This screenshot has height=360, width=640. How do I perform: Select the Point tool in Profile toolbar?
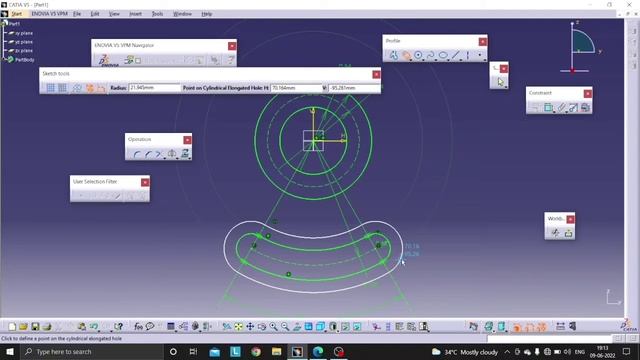tap(480, 55)
